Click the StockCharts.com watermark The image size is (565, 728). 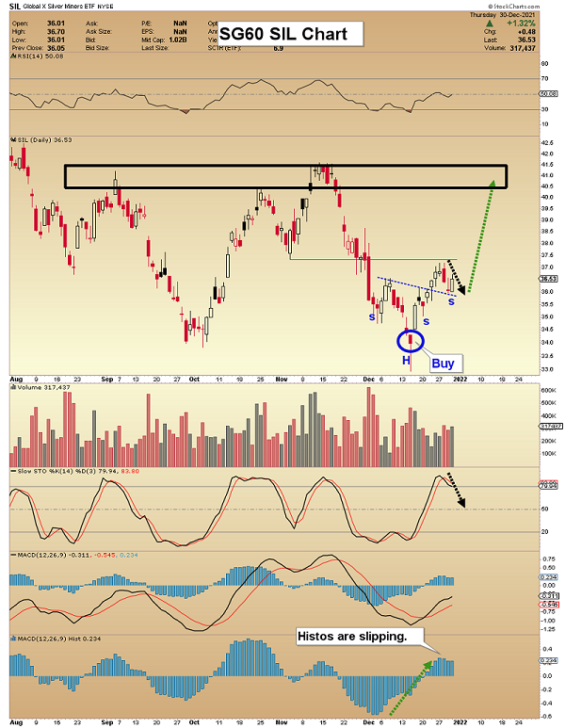click(x=534, y=8)
